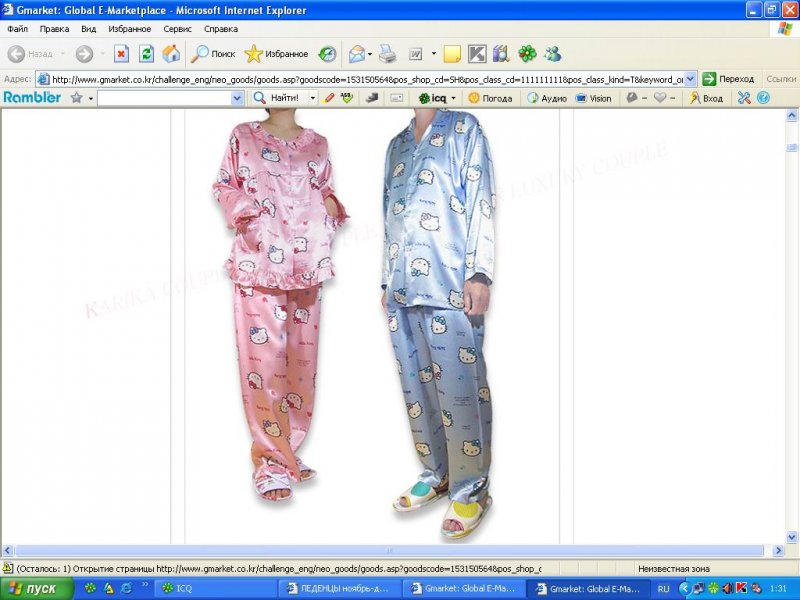Open the Forward button history dropdown arrow
This screenshot has width=800, height=600.
point(102,54)
